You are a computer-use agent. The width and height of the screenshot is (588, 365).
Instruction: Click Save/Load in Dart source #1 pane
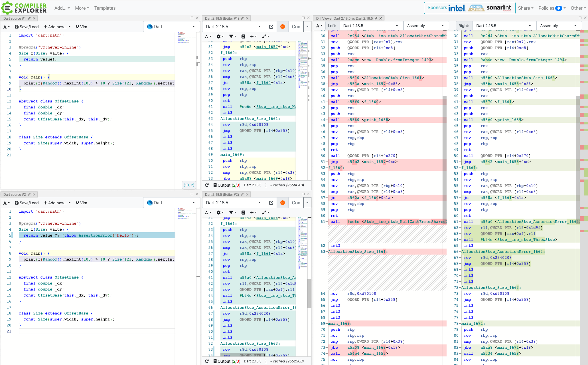27,27
